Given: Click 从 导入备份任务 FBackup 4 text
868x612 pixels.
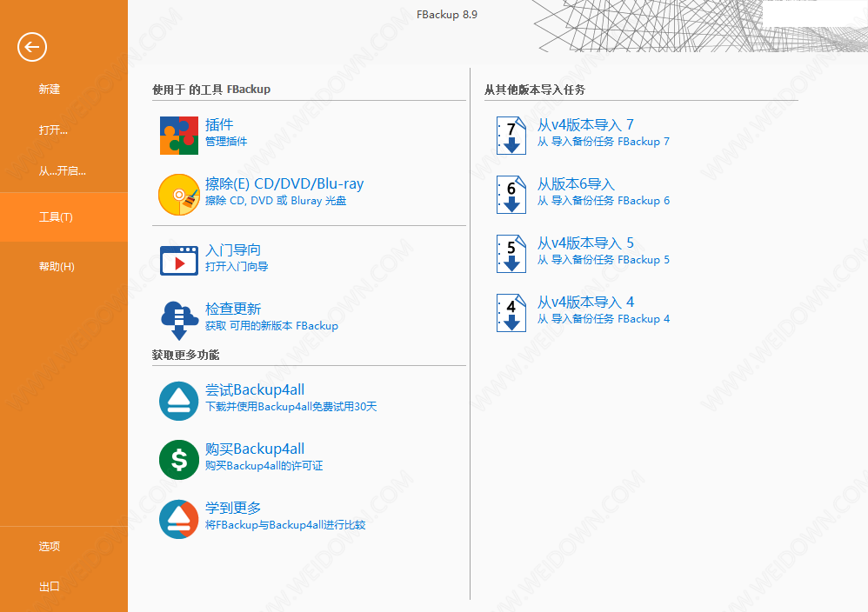Looking at the screenshot, I should point(604,319).
